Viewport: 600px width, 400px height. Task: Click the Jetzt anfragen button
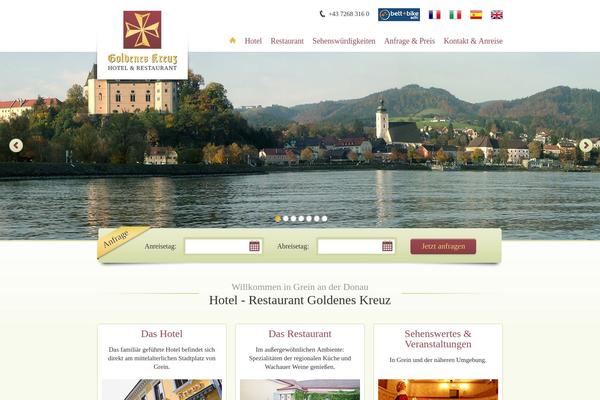[443, 246]
